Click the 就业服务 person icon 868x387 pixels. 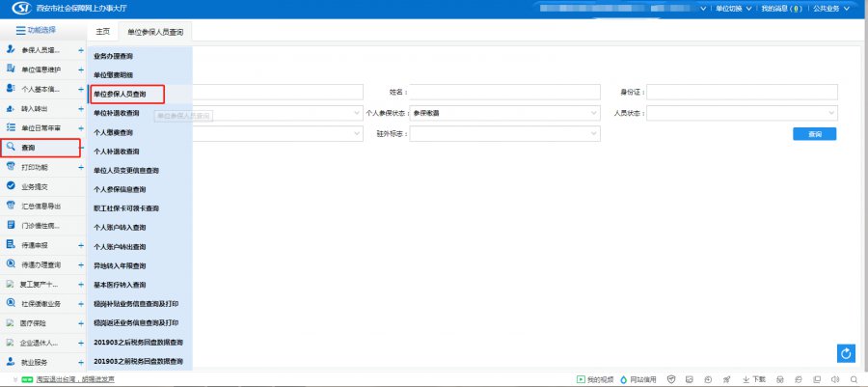pos(11,362)
